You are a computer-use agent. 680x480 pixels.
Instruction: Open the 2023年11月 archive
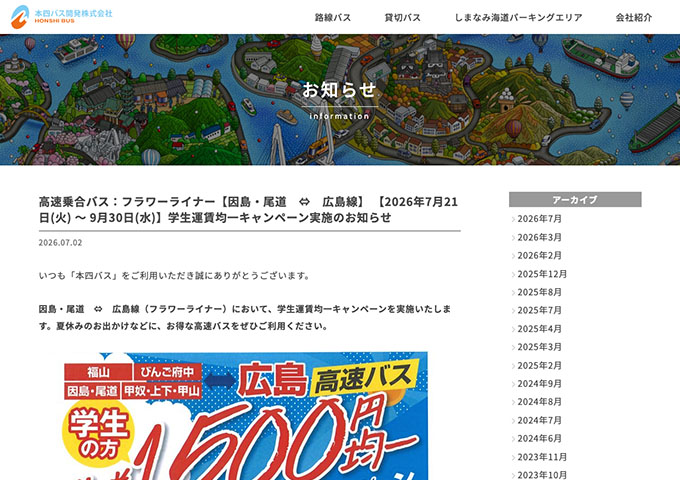[x=542, y=457]
